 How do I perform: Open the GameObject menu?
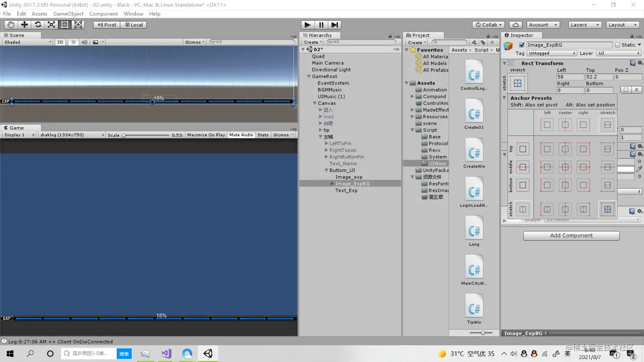(68, 14)
